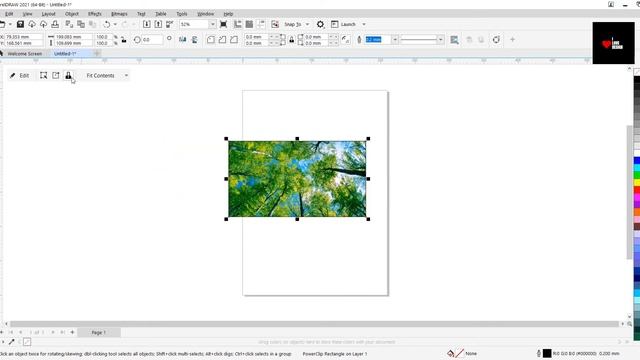Select the chamfered corner icon

(234, 40)
